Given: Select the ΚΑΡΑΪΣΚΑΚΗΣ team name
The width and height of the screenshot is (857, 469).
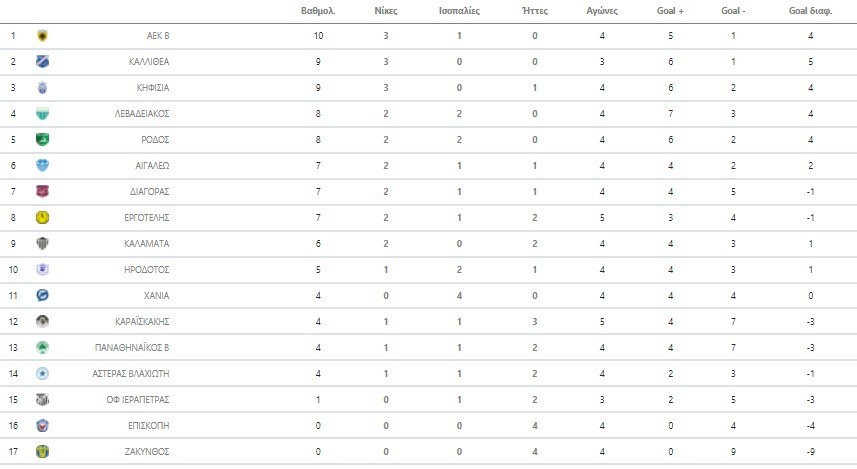Looking at the screenshot, I should click(x=143, y=321).
